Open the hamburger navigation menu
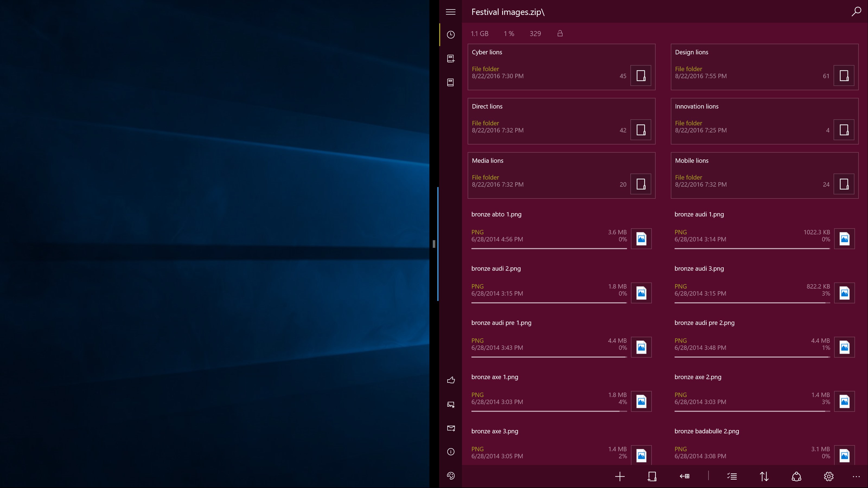 click(451, 12)
